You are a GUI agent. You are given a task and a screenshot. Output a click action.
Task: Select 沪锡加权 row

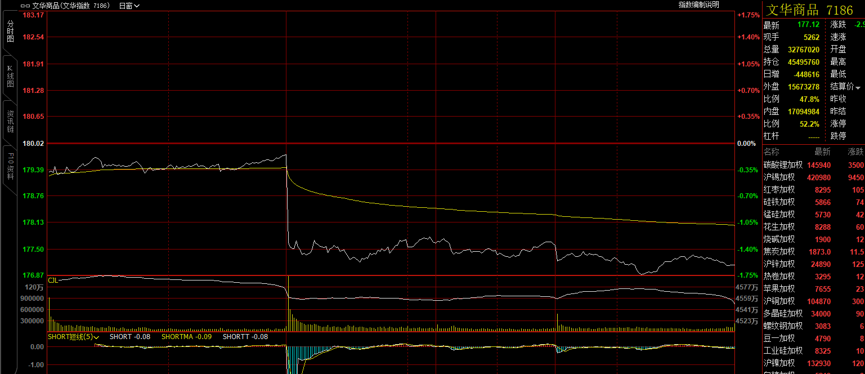coord(814,177)
